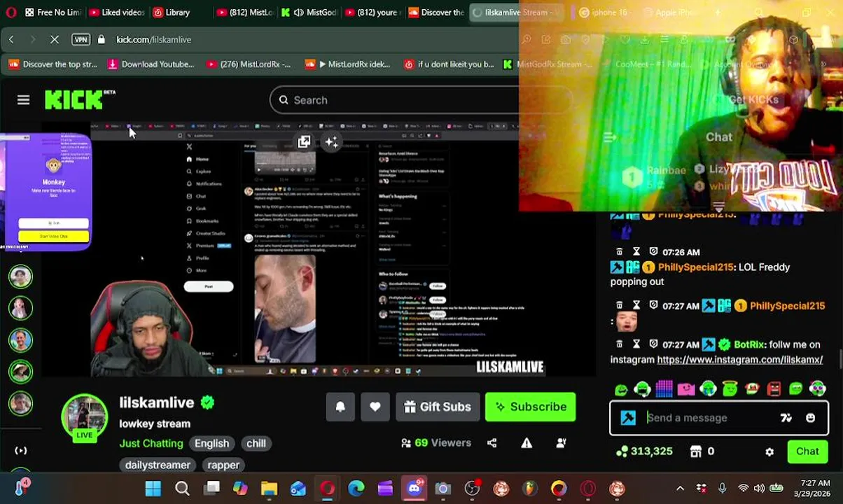Open the Opera menu logo button

[11, 13]
